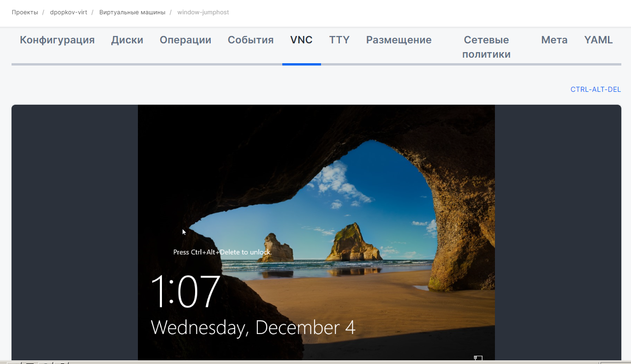631x364 pixels.
Task: View the События tab
Action: click(250, 40)
